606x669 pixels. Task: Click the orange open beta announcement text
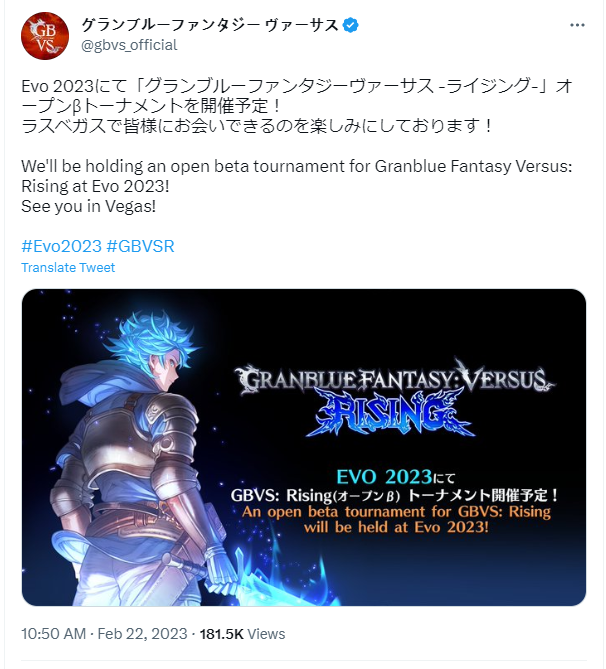(x=396, y=519)
